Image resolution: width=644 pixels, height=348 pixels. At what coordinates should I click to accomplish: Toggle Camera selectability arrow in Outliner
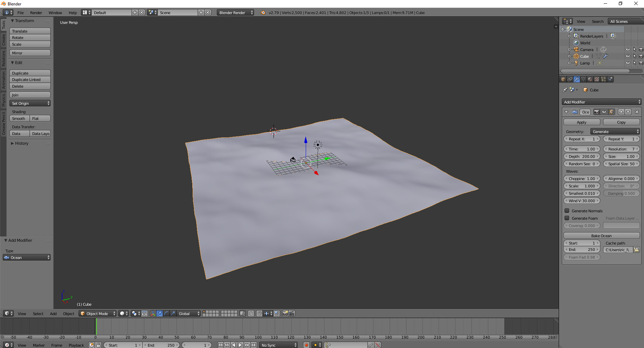[x=635, y=49]
